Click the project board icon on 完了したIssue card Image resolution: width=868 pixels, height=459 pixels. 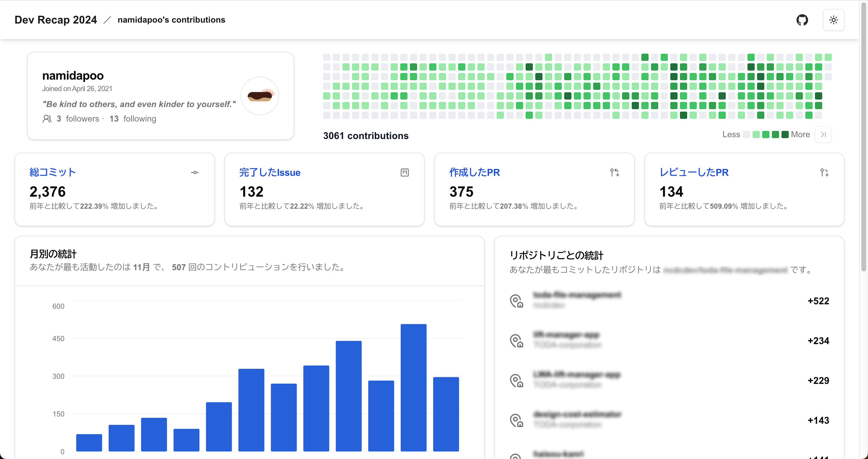click(x=405, y=172)
